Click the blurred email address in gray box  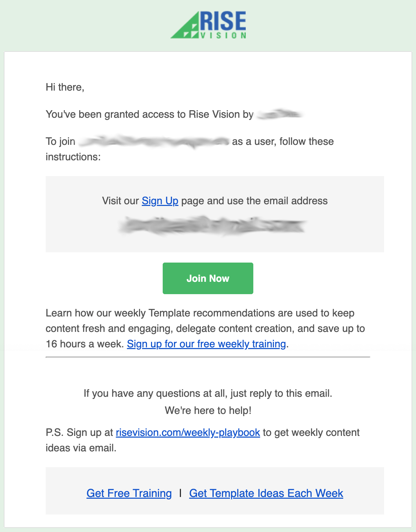(x=212, y=225)
